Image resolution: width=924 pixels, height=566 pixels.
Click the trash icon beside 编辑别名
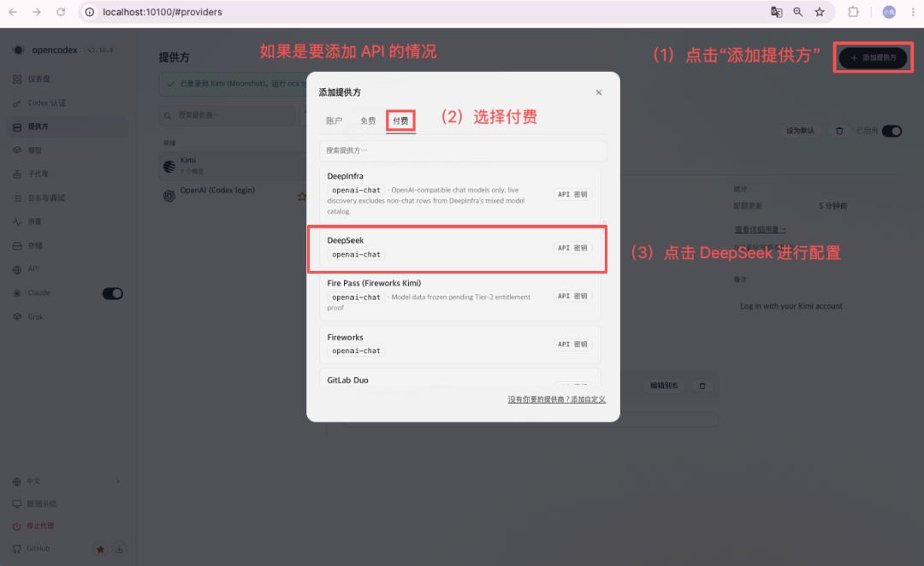point(702,386)
